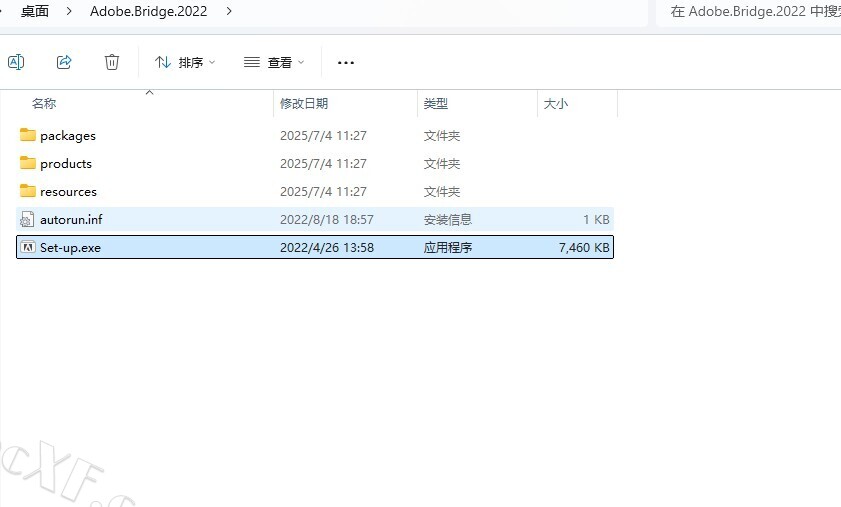Click the autorun.inf file icon
The image size is (841, 507).
point(27,219)
